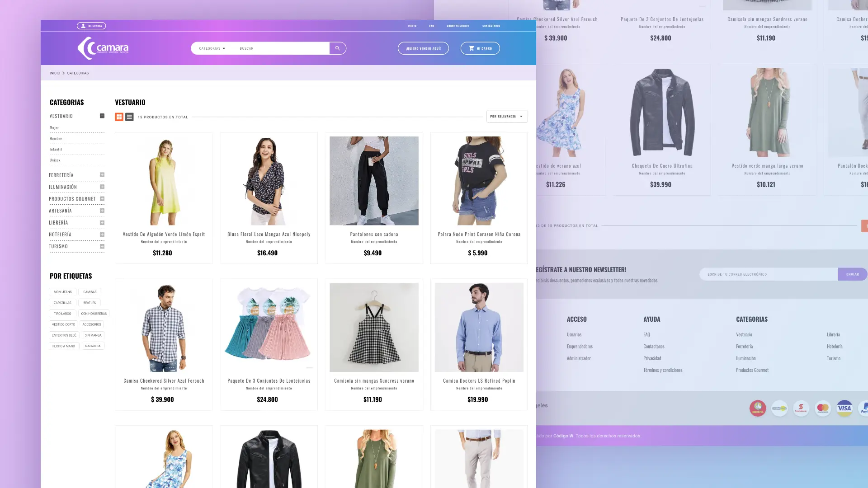Select Zapatillas tag
This screenshot has width=868, height=488.
62,303
